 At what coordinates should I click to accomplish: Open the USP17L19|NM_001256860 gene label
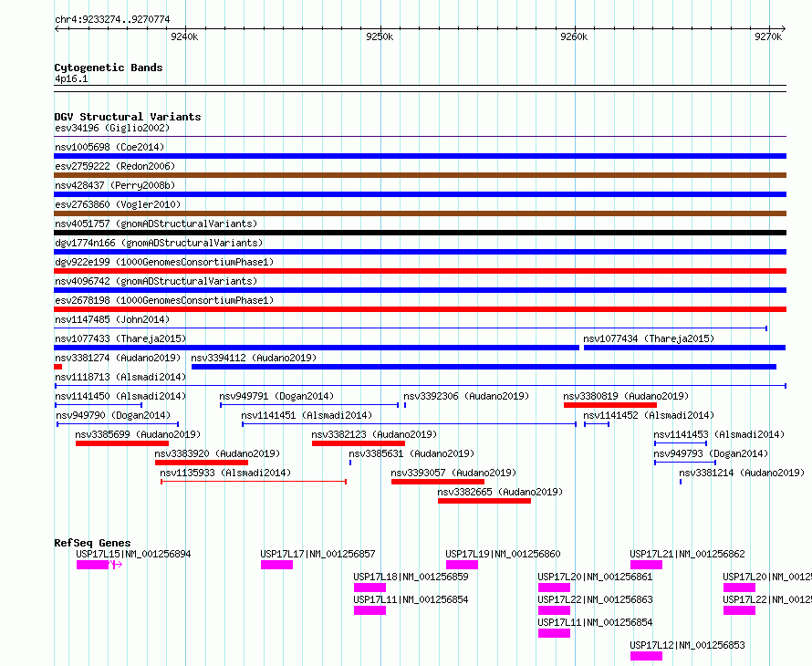point(503,554)
